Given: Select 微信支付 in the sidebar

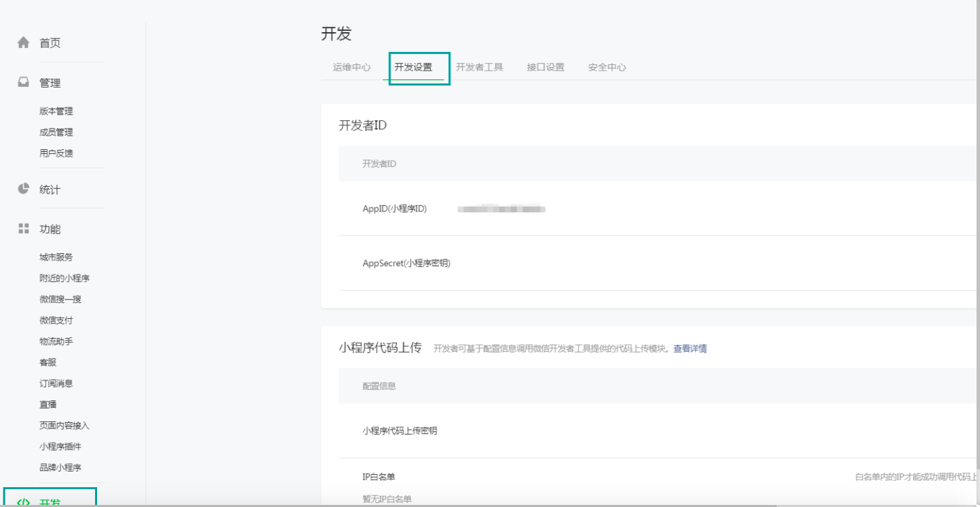Looking at the screenshot, I should pos(56,320).
